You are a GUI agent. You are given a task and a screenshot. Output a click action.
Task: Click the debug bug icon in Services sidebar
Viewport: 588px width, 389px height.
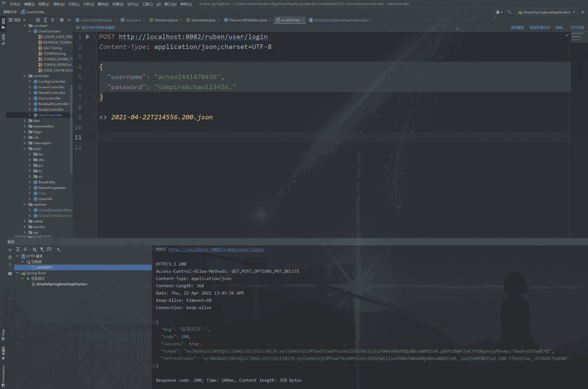point(10,257)
